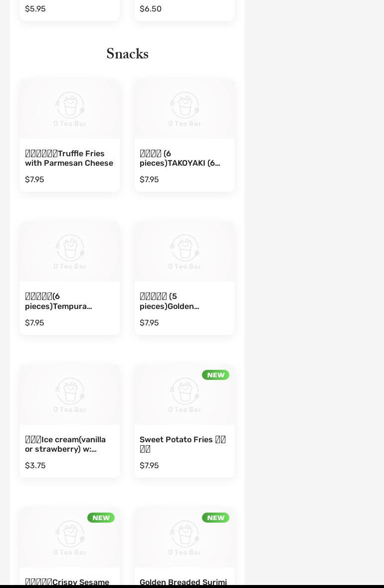Click the Crispy Sesame item logo image

70,538
